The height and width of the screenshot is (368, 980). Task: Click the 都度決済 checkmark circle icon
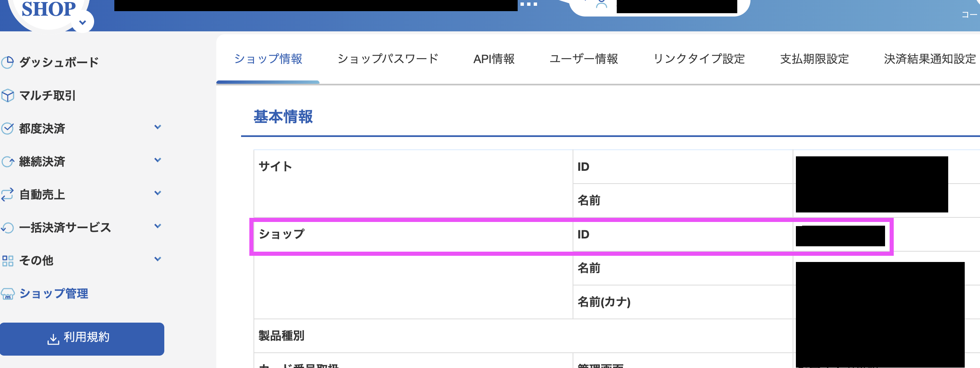click(x=7, y=128)
